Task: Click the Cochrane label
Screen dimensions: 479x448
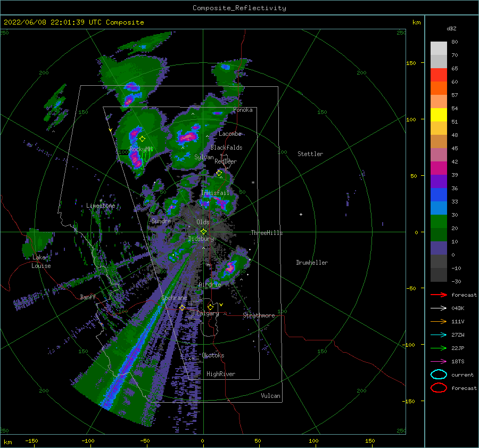Action: coord(174,298)
